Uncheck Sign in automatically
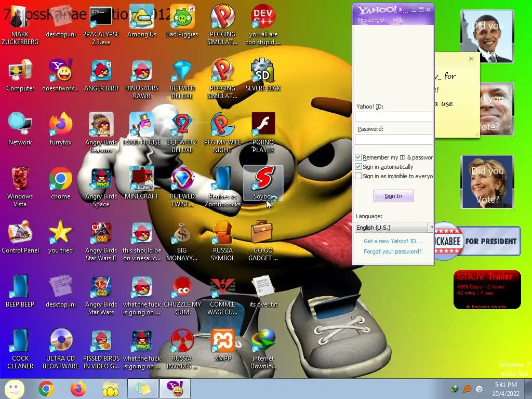 coord(358,167)
